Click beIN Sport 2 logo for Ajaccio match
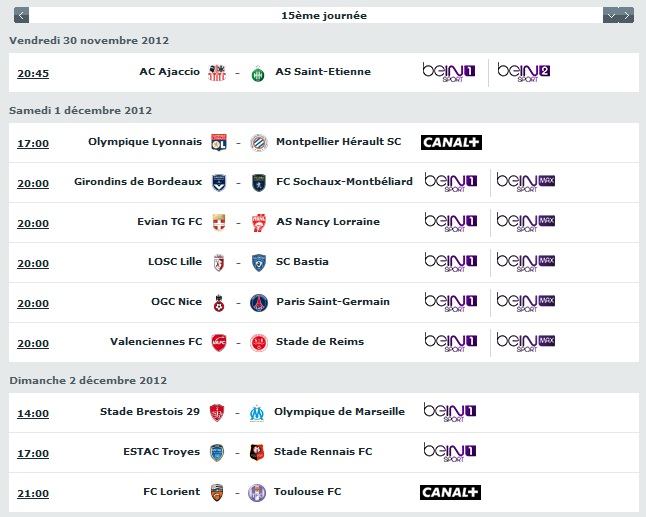This screenshot has height=517, width=646. click(523, 72)
